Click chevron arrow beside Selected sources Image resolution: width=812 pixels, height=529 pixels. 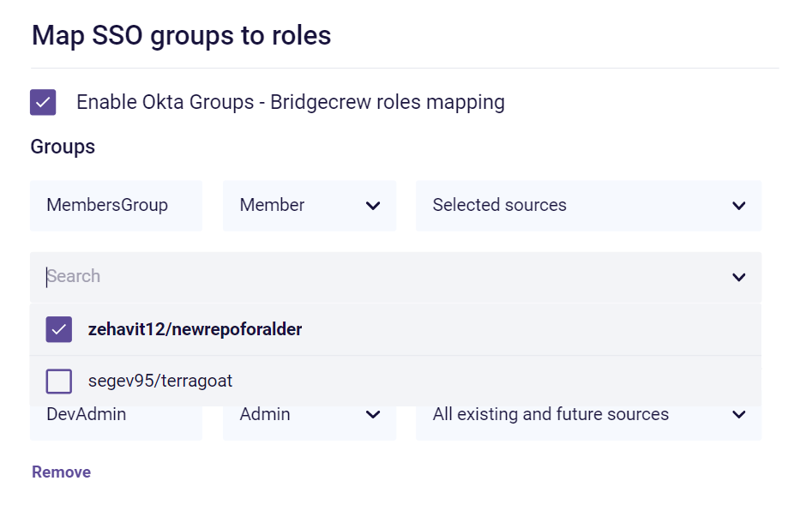tap(739, 206)
